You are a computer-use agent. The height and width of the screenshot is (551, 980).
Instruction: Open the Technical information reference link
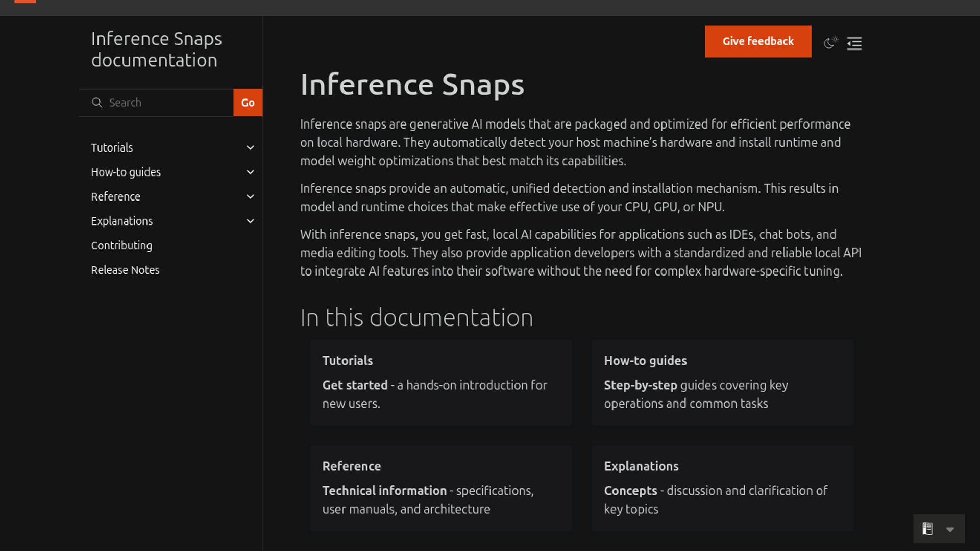point(384,491)
